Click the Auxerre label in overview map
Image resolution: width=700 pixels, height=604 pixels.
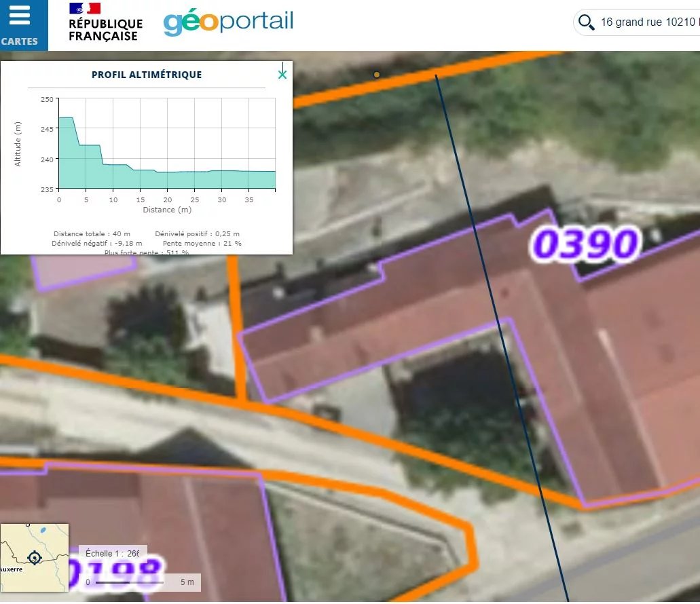tap(12, 569)
